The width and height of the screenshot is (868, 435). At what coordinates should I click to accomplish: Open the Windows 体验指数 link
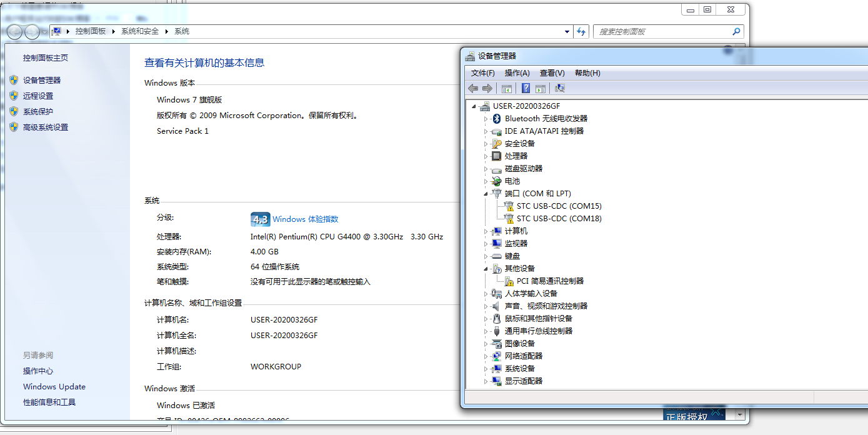coord(305,219)
